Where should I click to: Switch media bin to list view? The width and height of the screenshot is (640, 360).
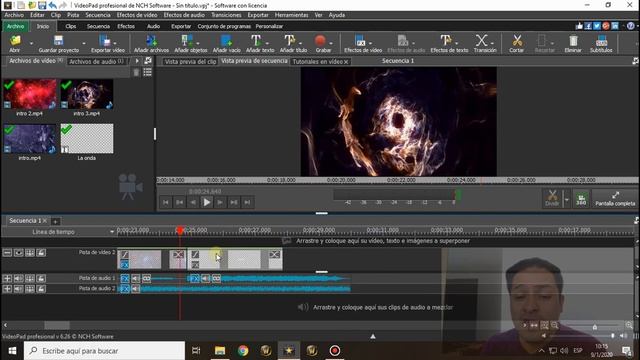(x=147, y=72)
